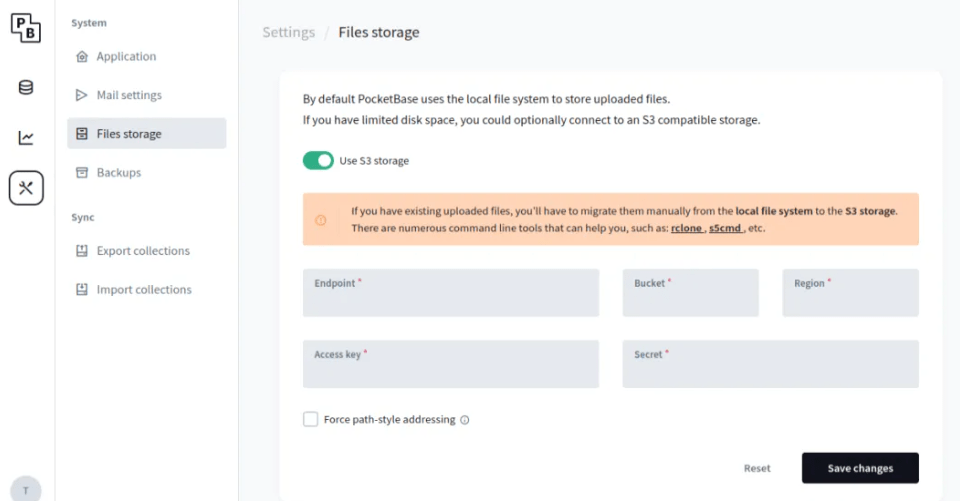The width and height of the screenshot is (960, 501).
Task: Check Force path-style addressing checkbox
Action: click(x=311, y=420)
